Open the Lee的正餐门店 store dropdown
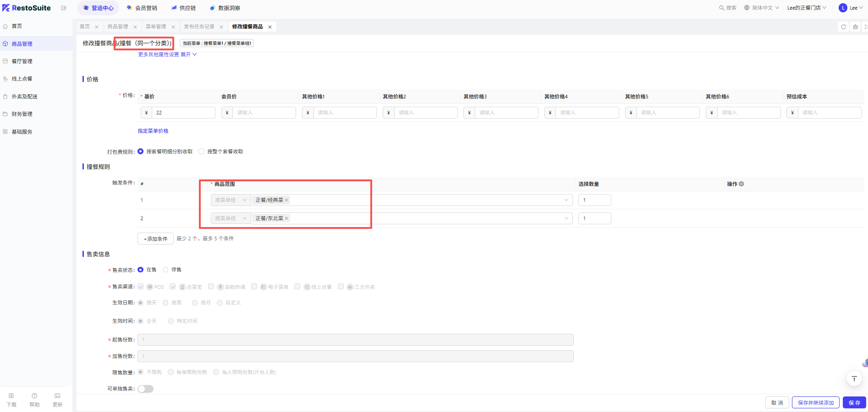Image resolution: width=868 pixels, height=412 pixels. (x=807, y=8)
